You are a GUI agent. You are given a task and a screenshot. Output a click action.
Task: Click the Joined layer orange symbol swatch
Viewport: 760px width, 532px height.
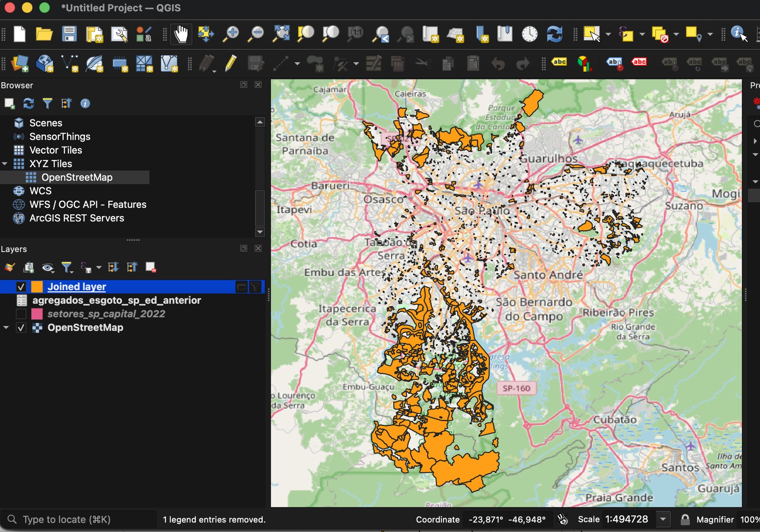(x=37, y=287)
